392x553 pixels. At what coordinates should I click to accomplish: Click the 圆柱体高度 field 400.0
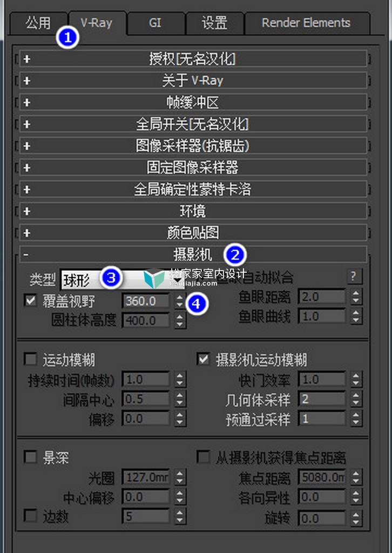pyautogui.click(x=146, y=321)
